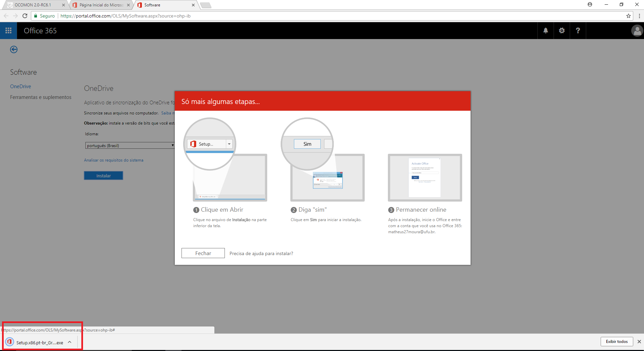
Task: Click Analisar os requisitos do sistema link
Action: click(x=114, y=160)
